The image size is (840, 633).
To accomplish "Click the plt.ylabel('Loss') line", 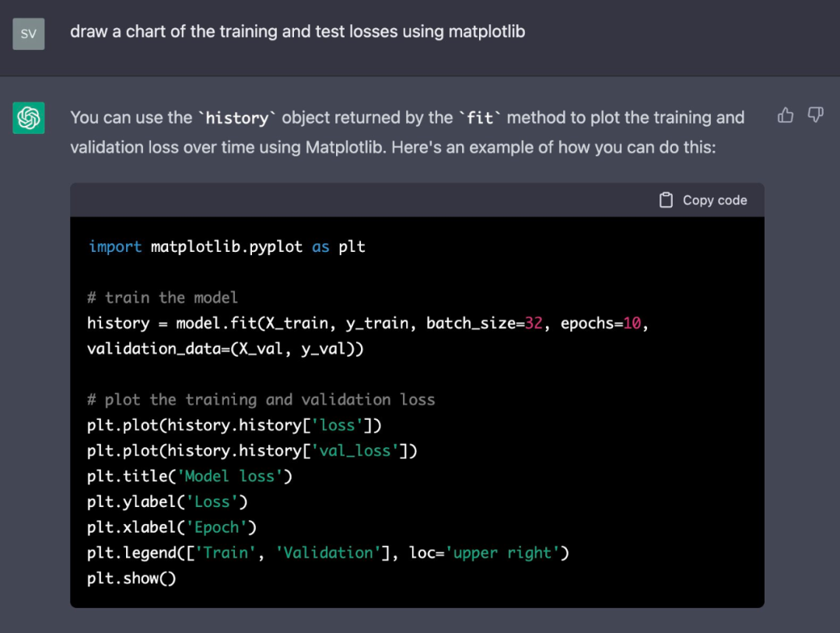I will 167,502.
